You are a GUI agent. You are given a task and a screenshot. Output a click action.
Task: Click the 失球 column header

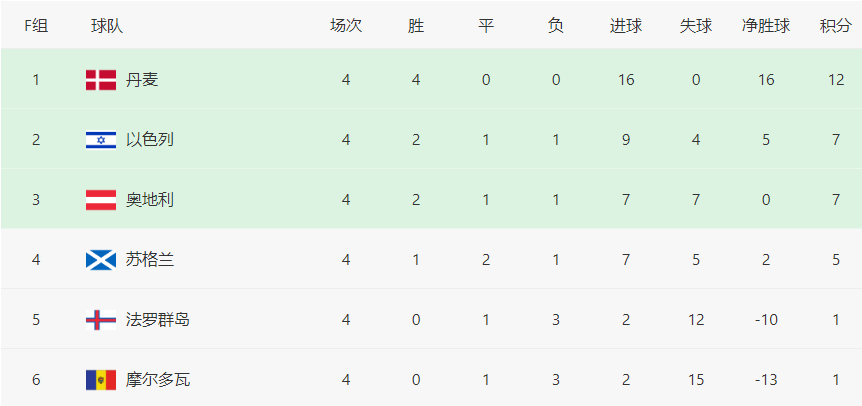[x=696, y=26]
